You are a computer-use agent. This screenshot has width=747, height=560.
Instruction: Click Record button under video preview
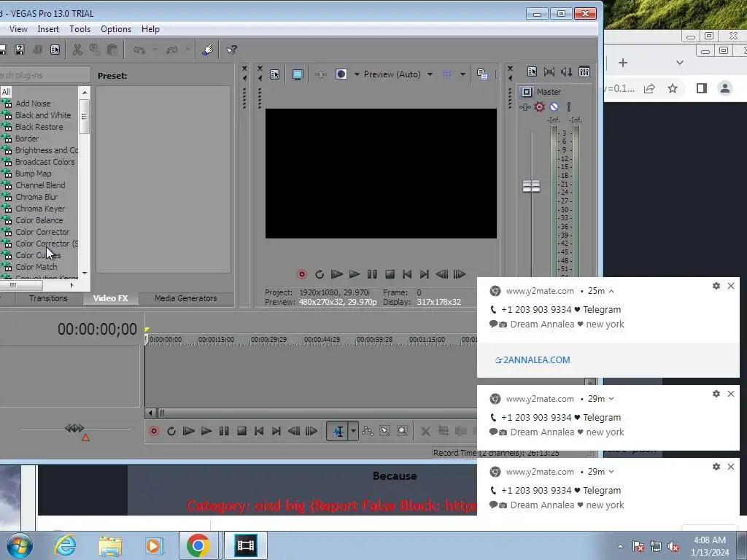[301, 274]
